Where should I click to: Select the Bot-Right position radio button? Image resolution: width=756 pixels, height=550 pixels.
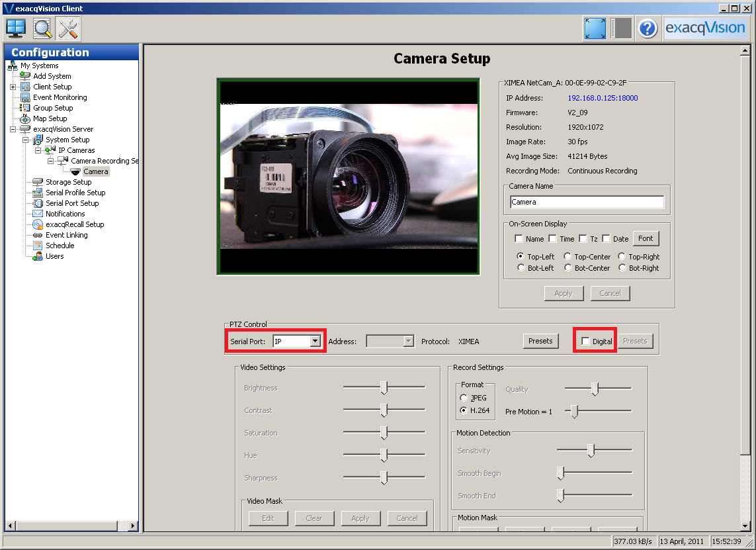(622, 267)
